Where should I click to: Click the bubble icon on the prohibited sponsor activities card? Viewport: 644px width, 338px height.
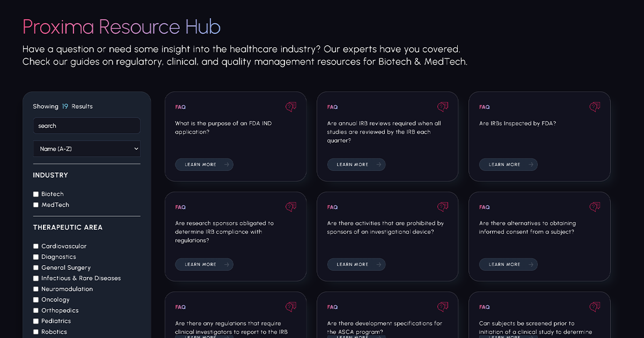coord(442,207)
